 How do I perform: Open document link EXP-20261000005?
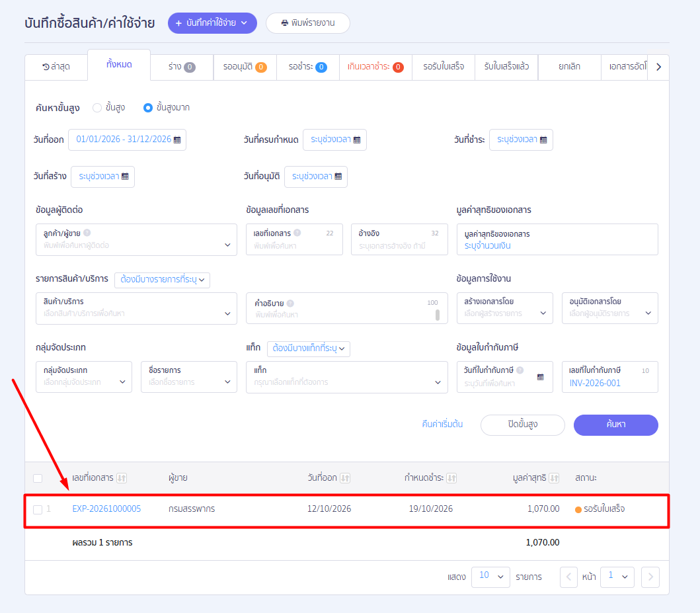[x=106, y=509]
